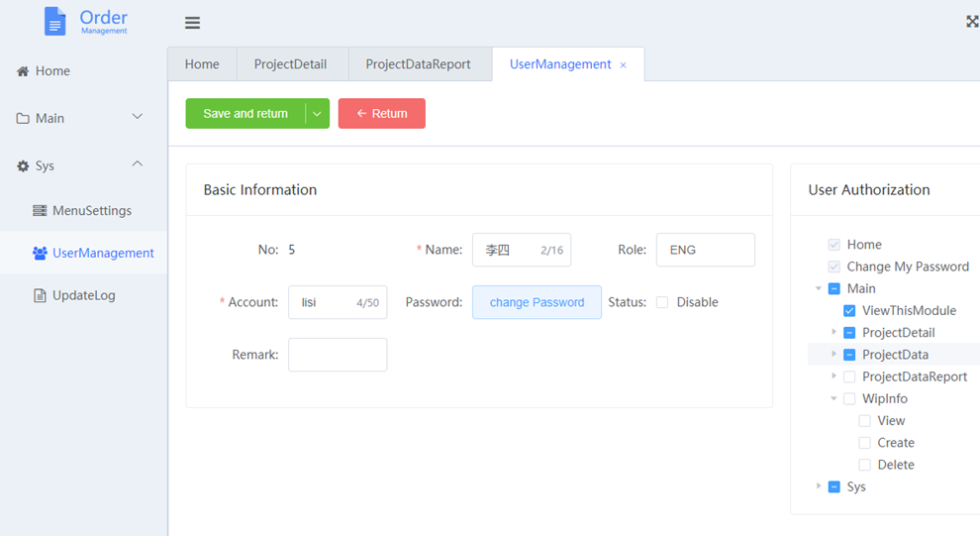Click the Account input field showing lisi
Screen dimensions: 980x536
point(338,302)
